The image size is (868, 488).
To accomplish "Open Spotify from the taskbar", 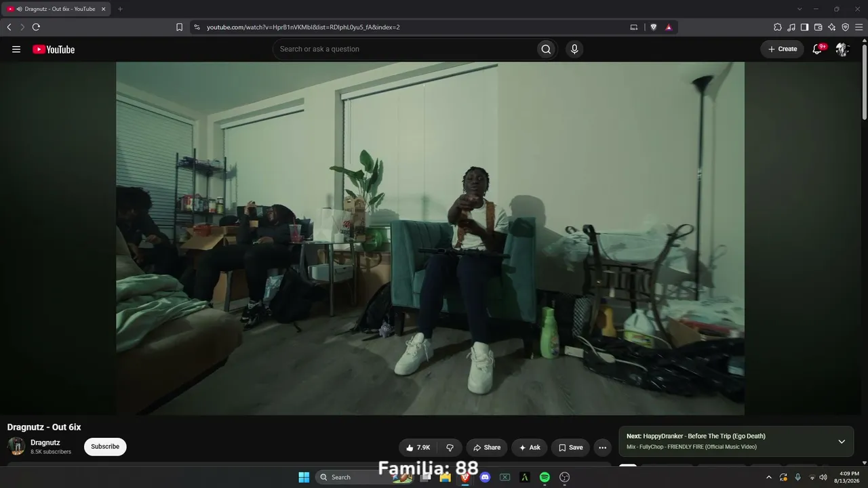I will pos(545,477).
